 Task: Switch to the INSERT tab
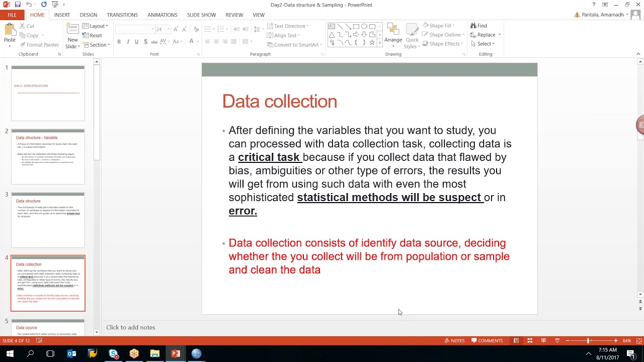62,15
